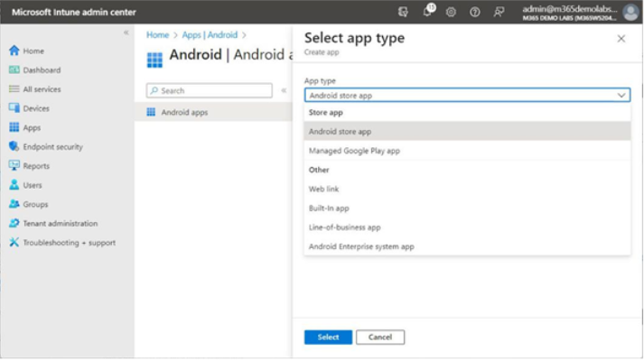This screenshot has width=644, height=361.
Task: Open Tenant administration
Action: coord(53,223)
